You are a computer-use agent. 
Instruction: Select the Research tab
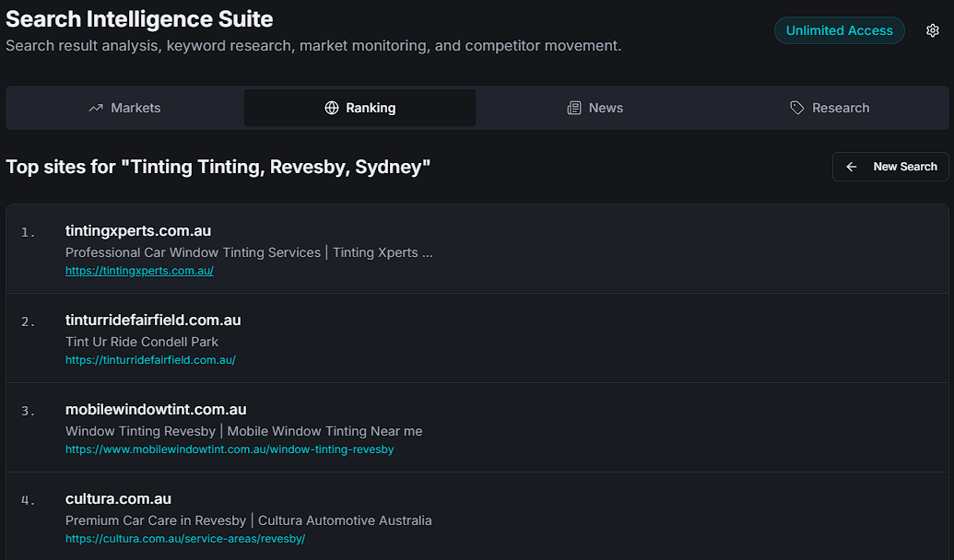[830, 108]
